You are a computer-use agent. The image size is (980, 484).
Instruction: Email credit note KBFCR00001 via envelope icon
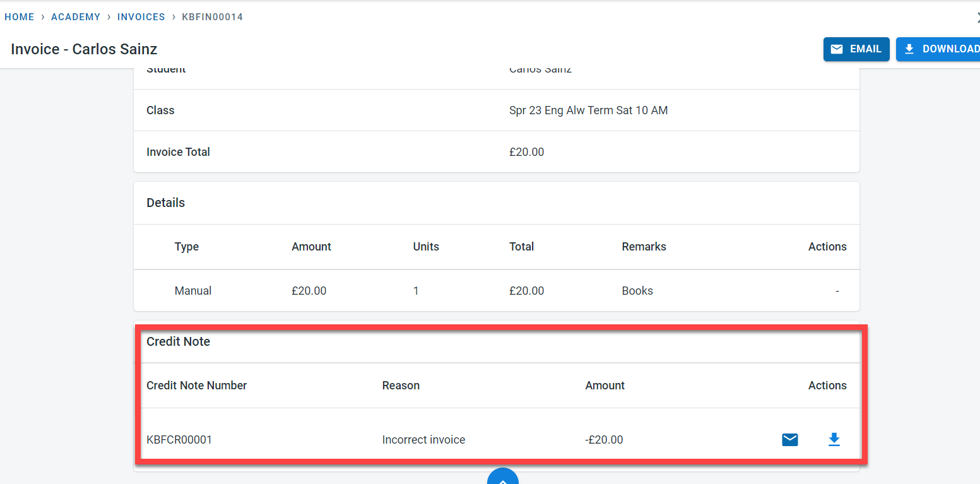[789, 440]
